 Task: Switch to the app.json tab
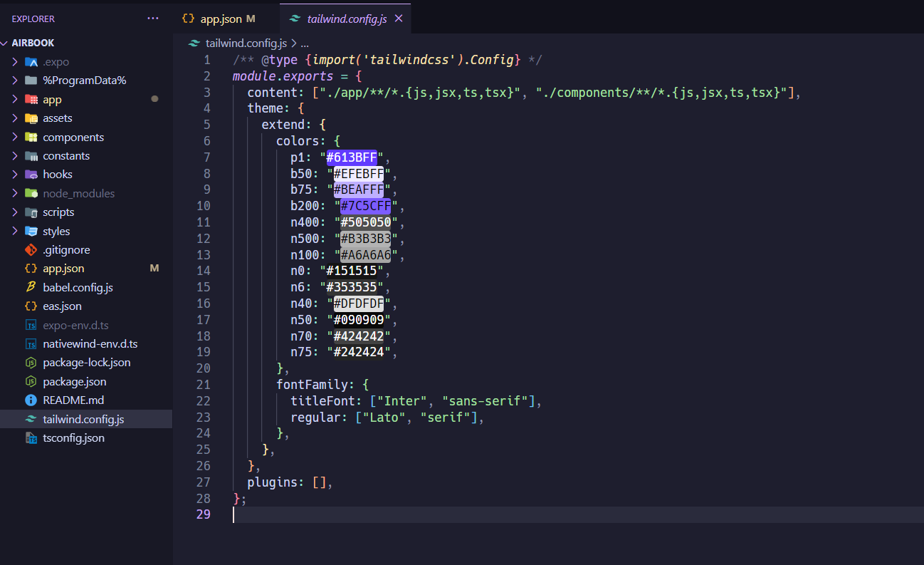[x=226, y=19]
